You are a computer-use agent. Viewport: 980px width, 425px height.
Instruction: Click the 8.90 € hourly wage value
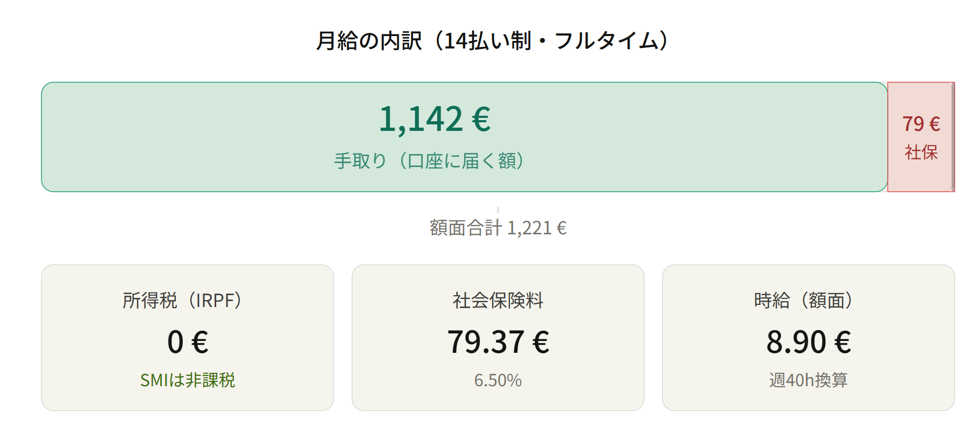coord(808,342)
